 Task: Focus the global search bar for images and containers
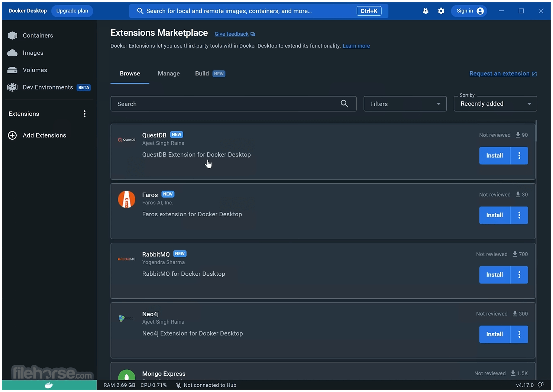point(259,11)
